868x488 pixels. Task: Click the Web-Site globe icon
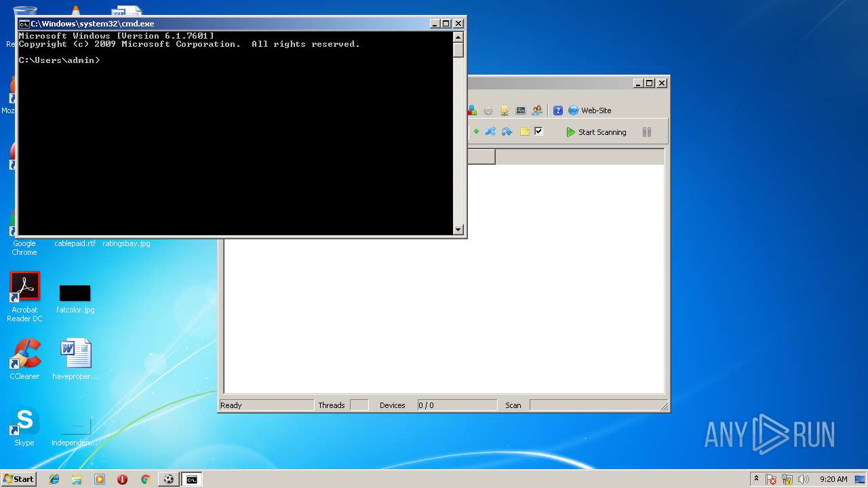coord(573,110)
